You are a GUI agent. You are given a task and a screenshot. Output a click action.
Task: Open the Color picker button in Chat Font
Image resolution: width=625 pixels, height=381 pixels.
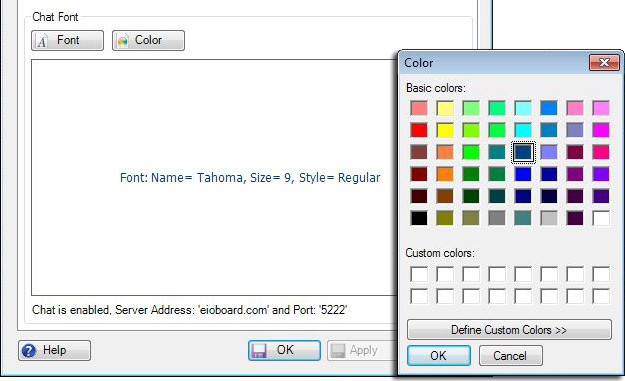[x=148, y=40]
